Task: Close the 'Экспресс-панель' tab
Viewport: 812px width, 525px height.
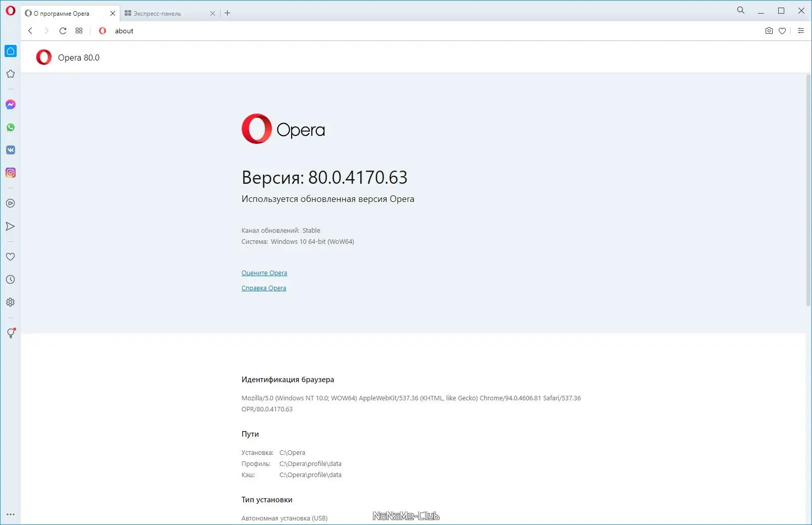Action: [212, 14]
